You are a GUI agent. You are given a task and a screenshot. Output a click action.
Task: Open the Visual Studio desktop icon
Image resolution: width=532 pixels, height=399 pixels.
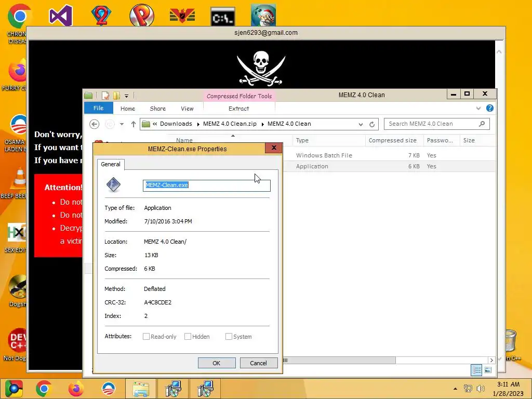click(60, 16)
